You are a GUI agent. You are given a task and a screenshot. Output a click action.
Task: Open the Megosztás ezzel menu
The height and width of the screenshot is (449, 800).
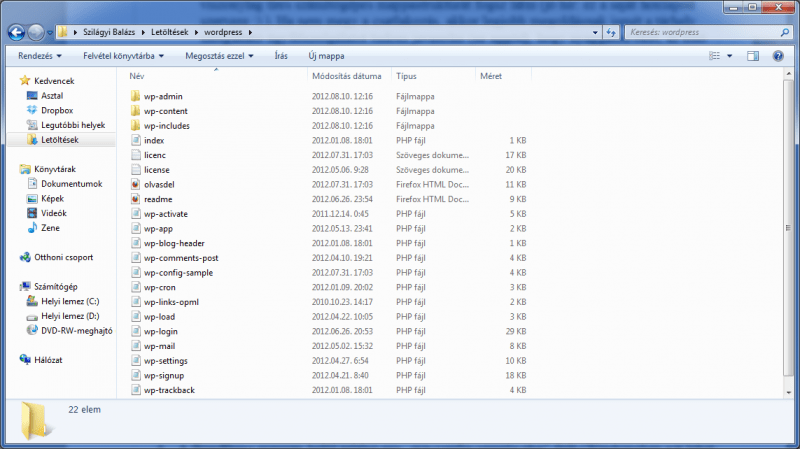click(219, 56)
